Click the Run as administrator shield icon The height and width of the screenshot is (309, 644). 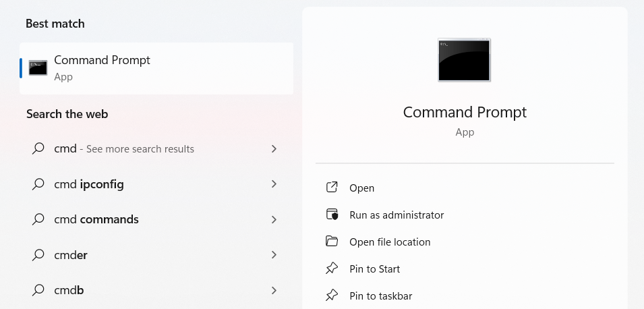click(x=331, y=215)
